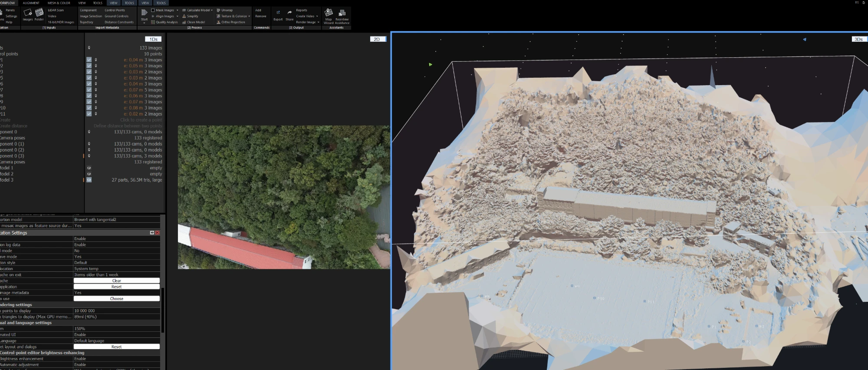Open the 3Ds view layout selector
This screenshot has width=868, height=370.
859,39
